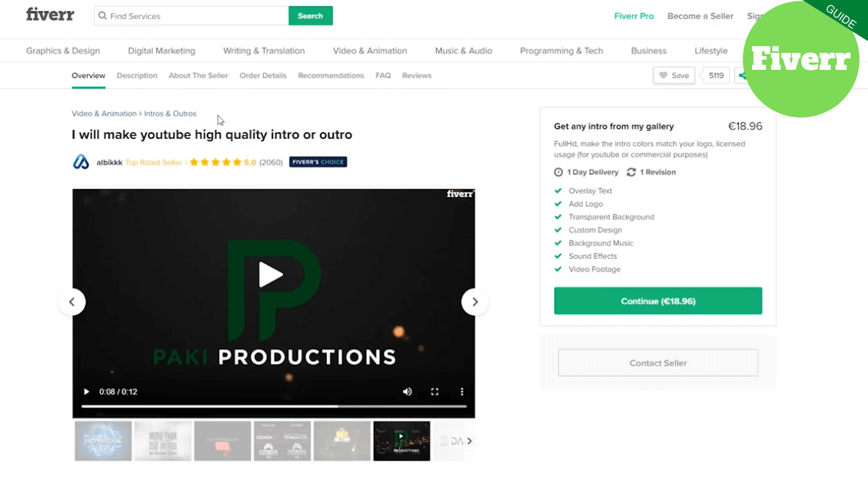Click the Get any intro from my gallery title
This screenshot has height=488, width=868.
(614, 126)
